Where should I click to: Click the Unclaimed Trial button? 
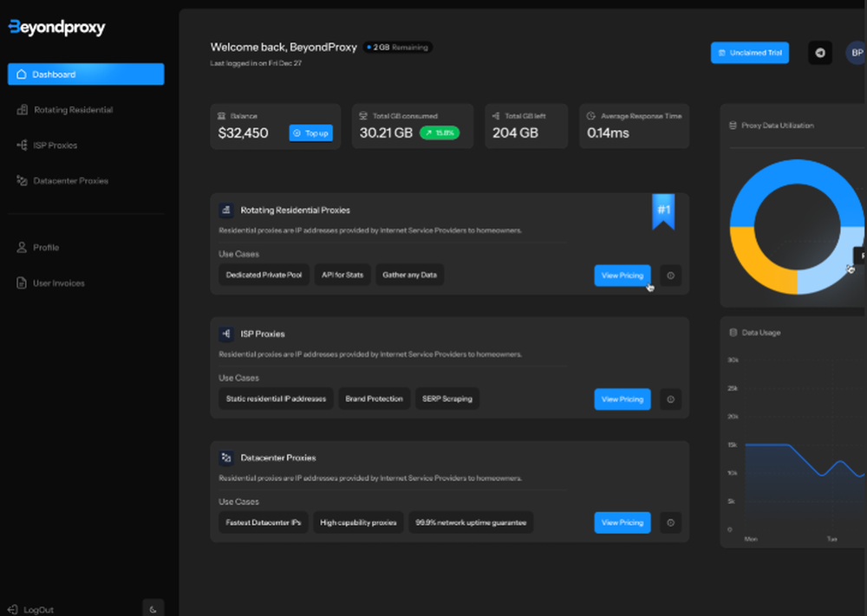point(749,52)
